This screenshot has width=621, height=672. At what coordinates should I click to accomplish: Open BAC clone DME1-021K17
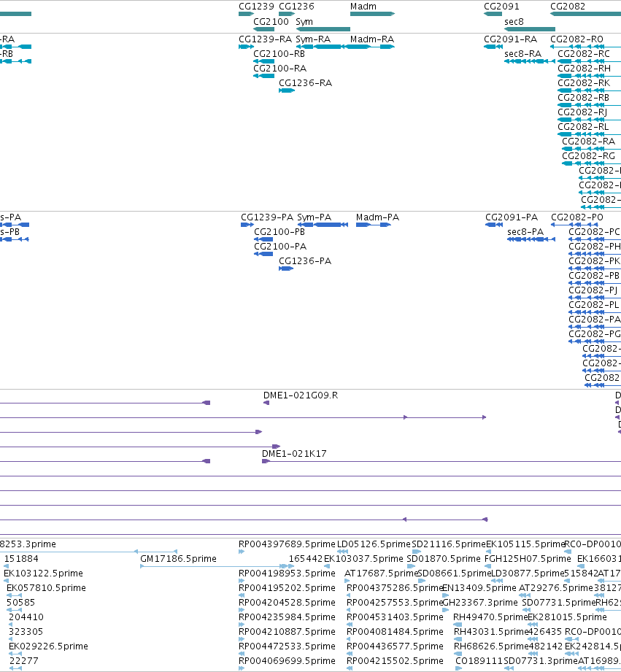pyautogui.click(x=294, y=454)
